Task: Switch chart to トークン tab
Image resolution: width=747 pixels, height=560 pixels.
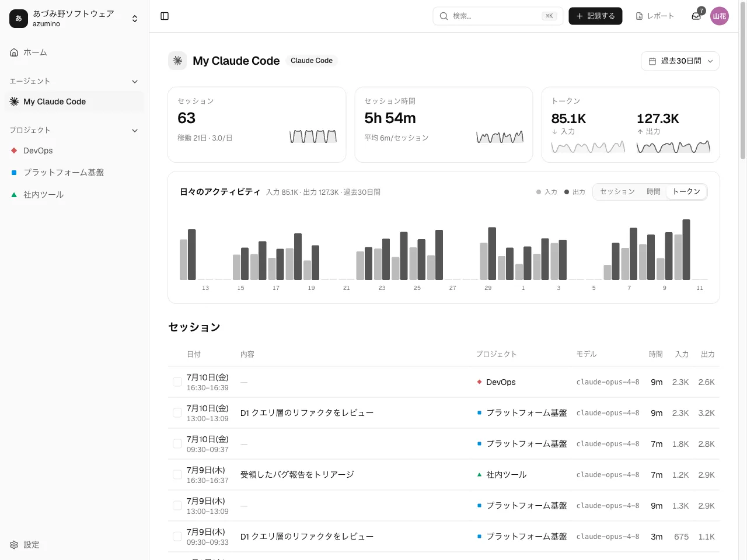Action: point(686,191)
